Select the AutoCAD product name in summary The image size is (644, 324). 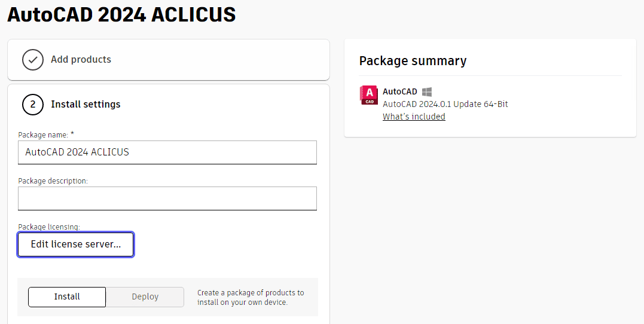click(x=399, y=91)
